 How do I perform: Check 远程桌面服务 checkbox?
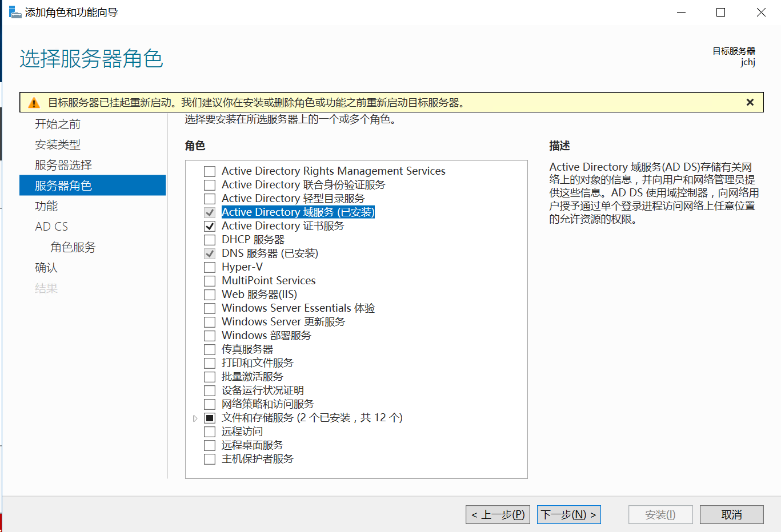pyautogui.click(x=210, y=445)
